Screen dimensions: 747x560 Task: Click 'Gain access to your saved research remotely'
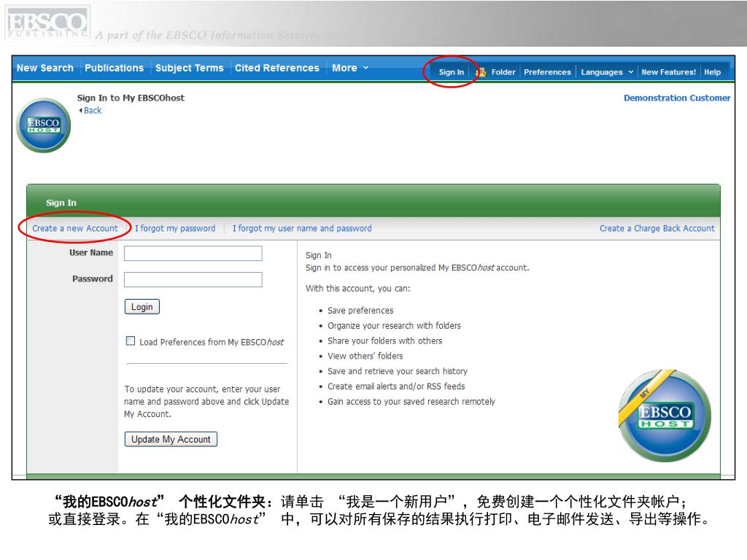click(x=411, y=402)
